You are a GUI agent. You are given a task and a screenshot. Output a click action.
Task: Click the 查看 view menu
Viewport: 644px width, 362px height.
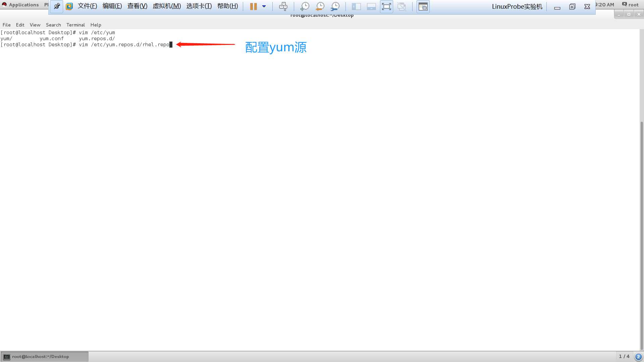click(x=137, y=6)
